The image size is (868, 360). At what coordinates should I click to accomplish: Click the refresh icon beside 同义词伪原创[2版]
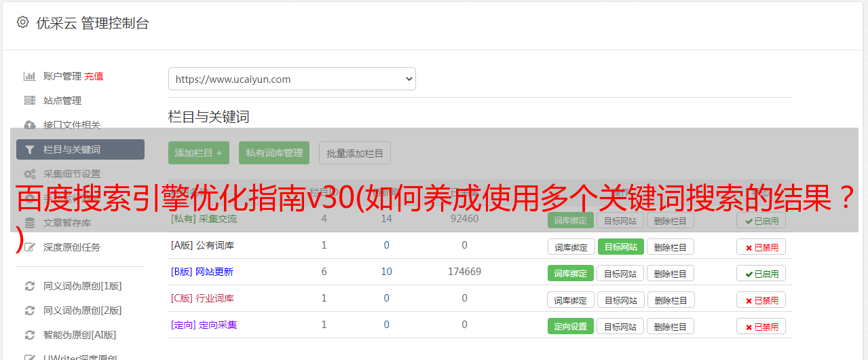(x=29, y=310)
